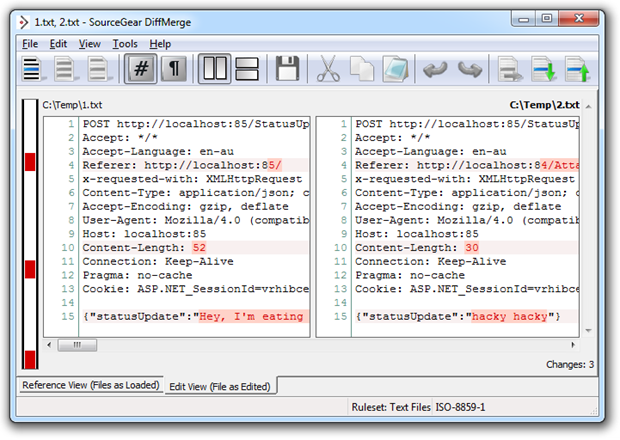Image resolution: width=620 pixels, height=440 pixels.
Task: Click the horizontal scrollbar left arrow
Action: click(x=49, y=345)
